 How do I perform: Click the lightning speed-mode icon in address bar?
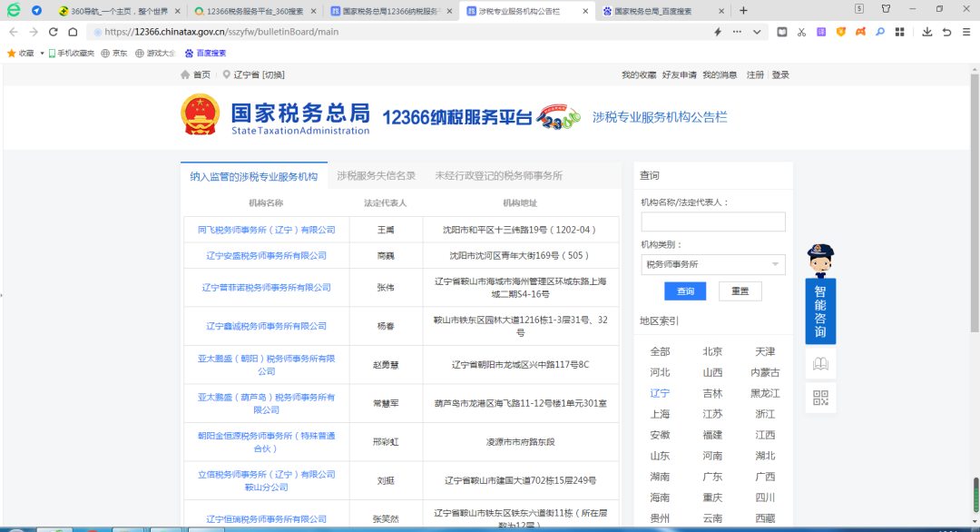click(x=718, y=32)
